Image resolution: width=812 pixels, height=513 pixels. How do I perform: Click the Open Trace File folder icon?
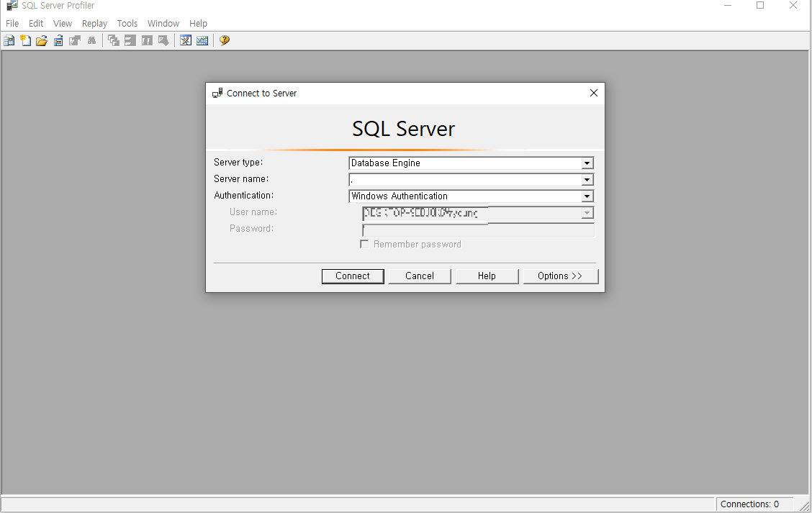point(42,40)
